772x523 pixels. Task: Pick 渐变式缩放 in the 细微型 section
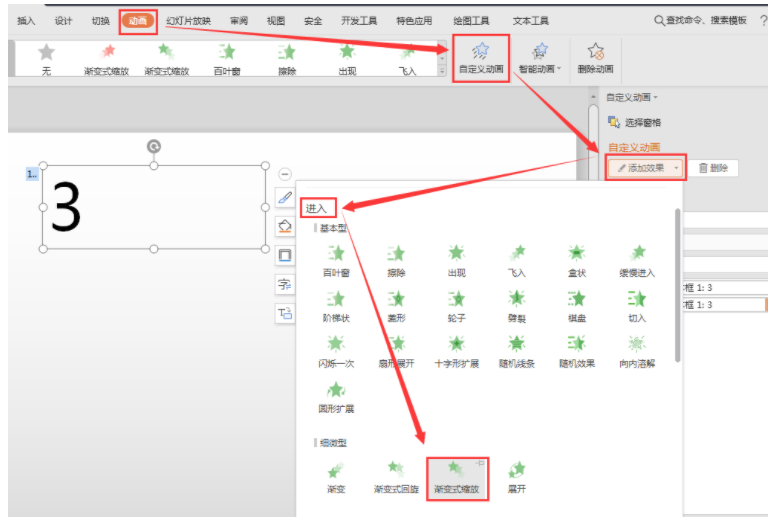pyautogui.click(x=457, y=478)
